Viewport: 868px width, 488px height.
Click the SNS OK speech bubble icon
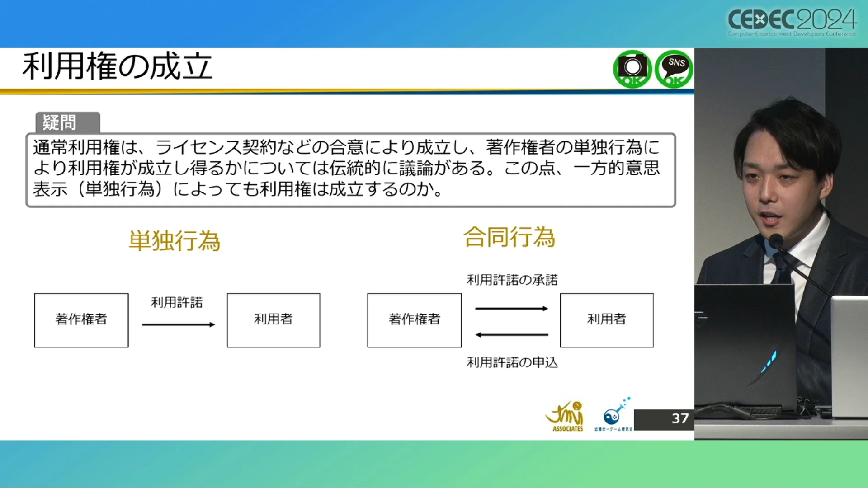[x=674, y=69]
